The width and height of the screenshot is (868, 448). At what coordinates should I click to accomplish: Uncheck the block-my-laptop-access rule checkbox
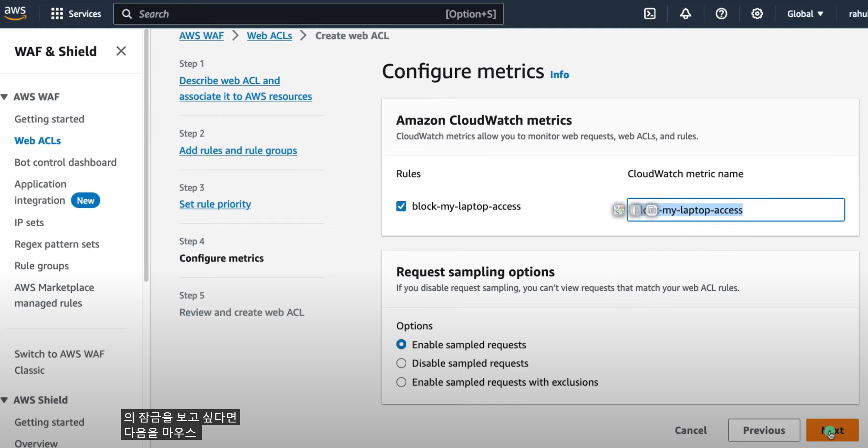coord(401,206)
